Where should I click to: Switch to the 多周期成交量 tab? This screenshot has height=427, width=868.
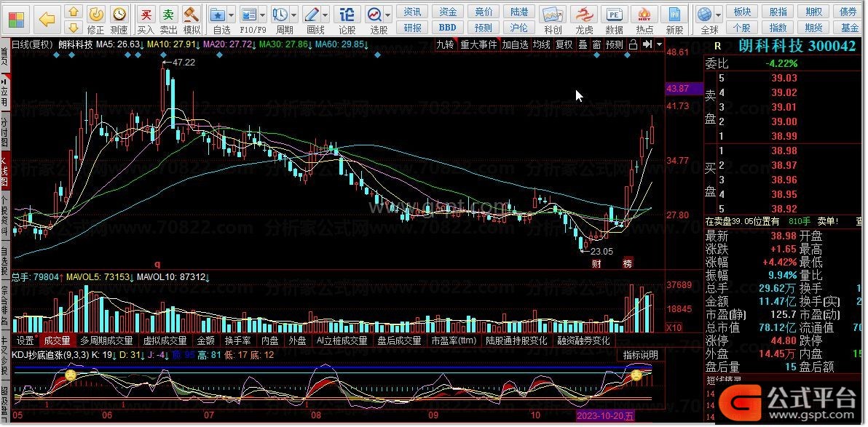coord(107,340)
